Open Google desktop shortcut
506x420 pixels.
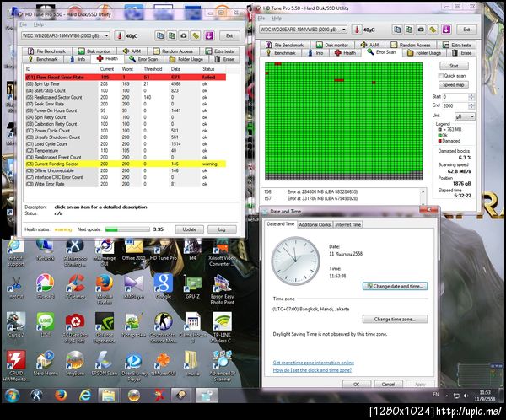(164, 287)
